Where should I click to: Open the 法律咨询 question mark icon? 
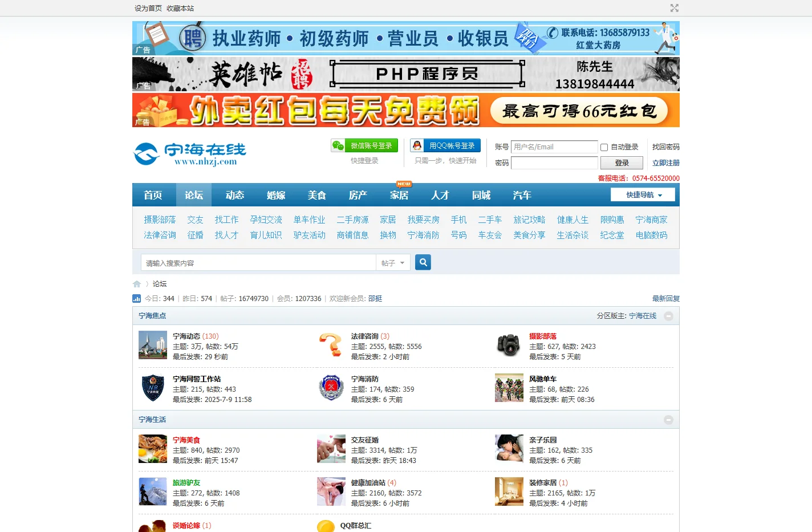click(331, 345)
